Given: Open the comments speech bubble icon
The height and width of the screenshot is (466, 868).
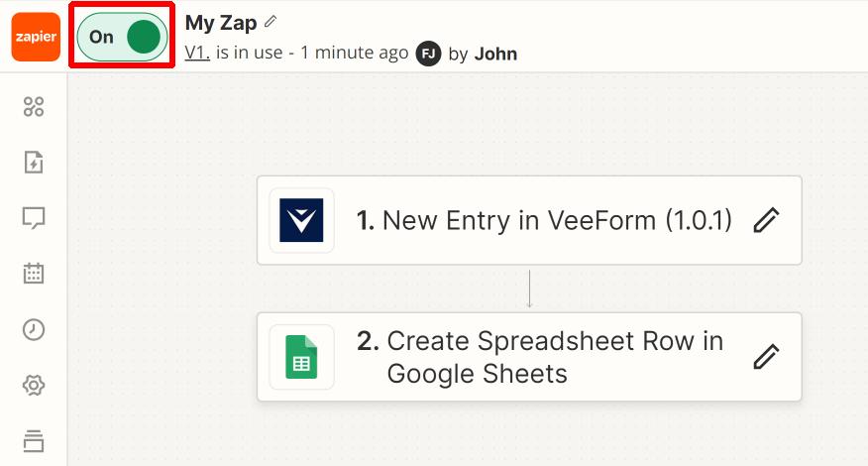Looking at the screenshot, I should tap(34, 218).
